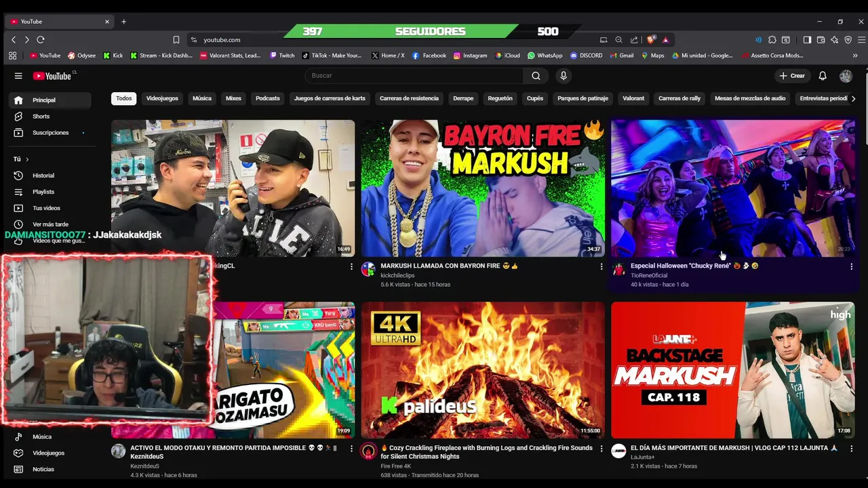The width and height of the screenshot is (868, 488).
Task: Go back with browser back arrow
Action: [14, 40]
